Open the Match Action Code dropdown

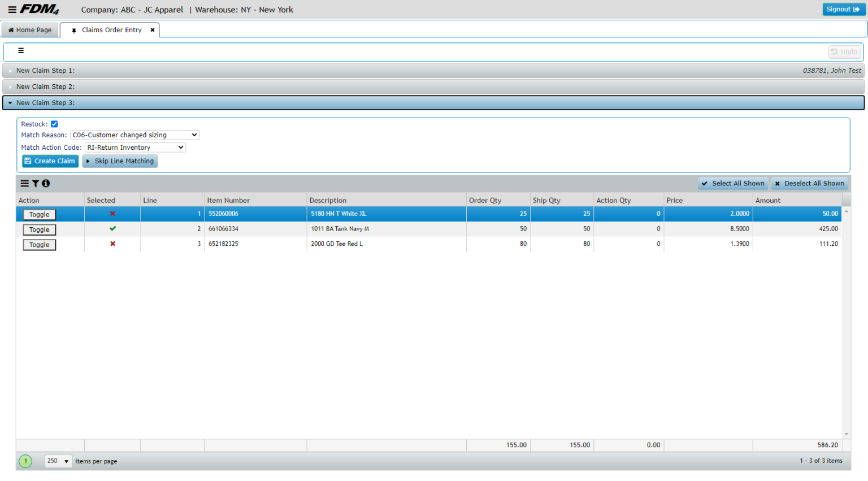(x=134, y=147)
